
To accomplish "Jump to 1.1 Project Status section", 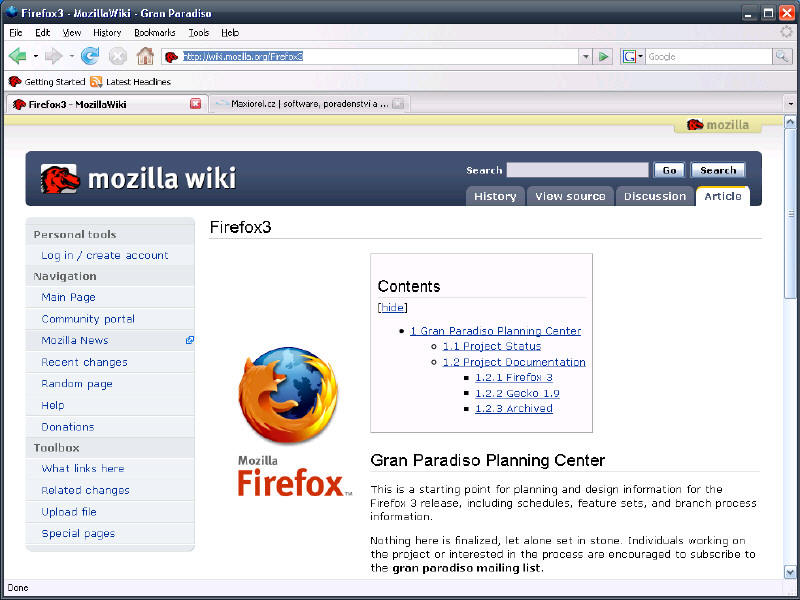I will pyautogui.click(x=492, y=346).
